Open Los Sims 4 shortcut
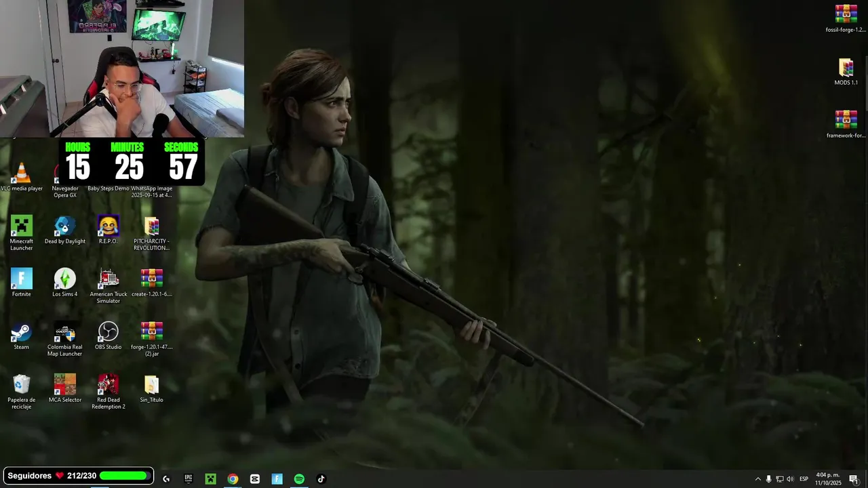 pyautogui.click(x=65, y=283)
